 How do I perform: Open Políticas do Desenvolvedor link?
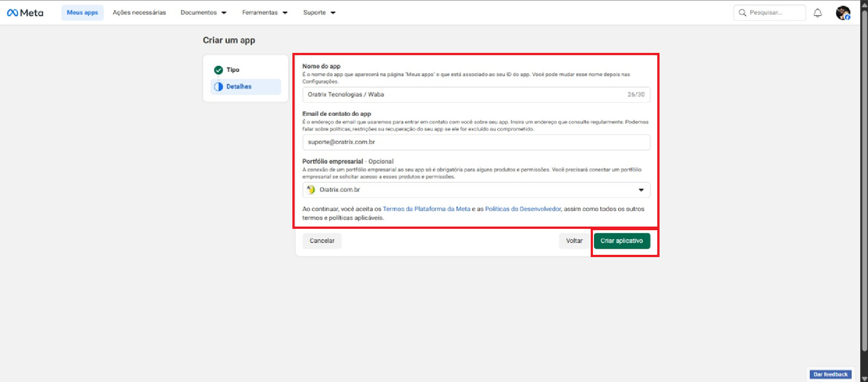click(x=523, y=209)
